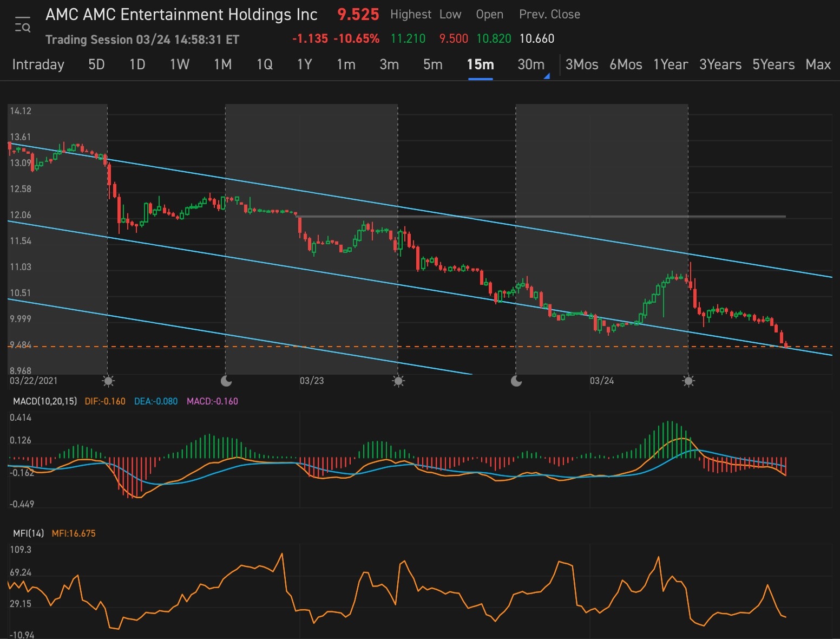
Task: Open the 30m interval tab
Action: pos(531,64)
